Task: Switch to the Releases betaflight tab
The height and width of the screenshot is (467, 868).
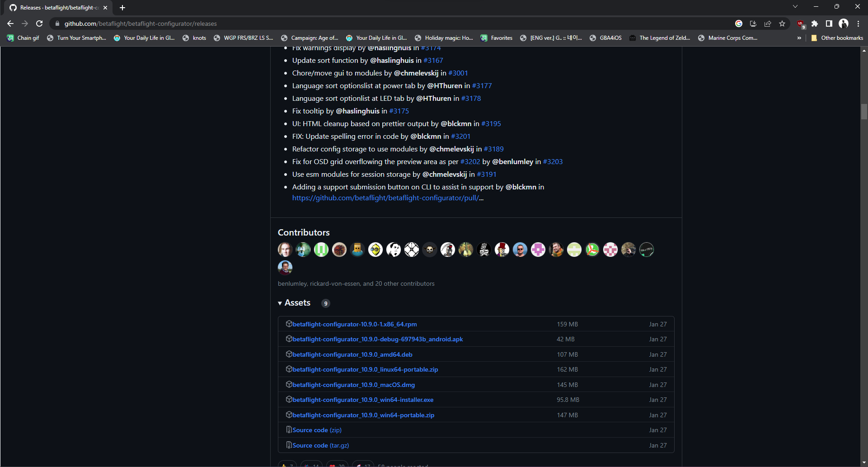Action: [x=59, y=8]
